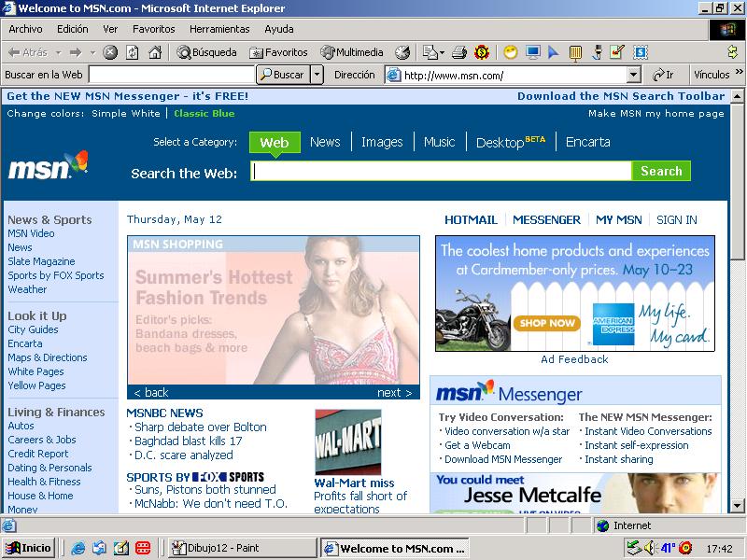
Task: Click the History clock icon
Action: [x=402, y=52]
